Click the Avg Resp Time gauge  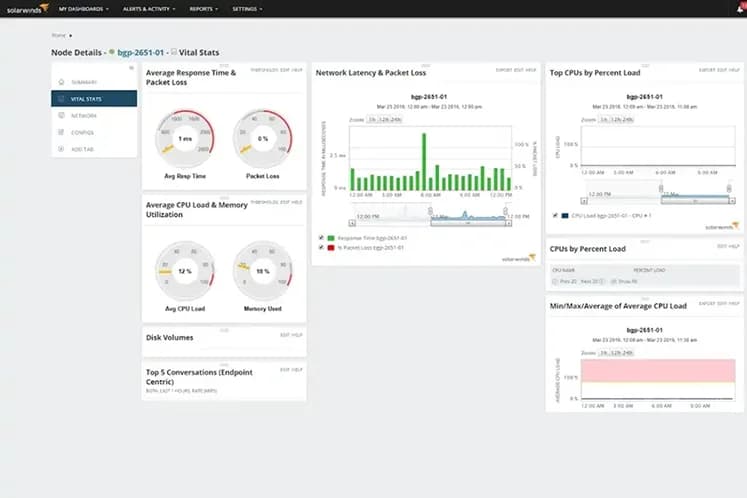(x=185, y=139)
